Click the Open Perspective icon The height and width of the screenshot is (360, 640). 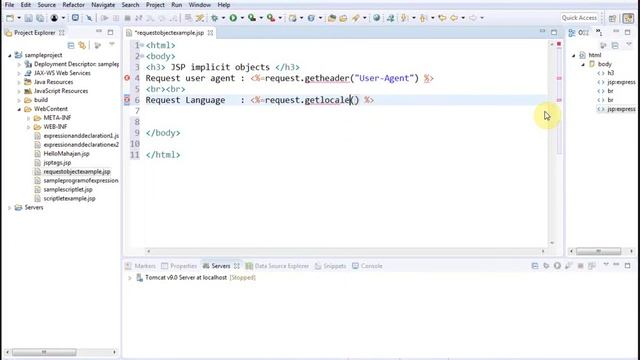coord(612,18)
